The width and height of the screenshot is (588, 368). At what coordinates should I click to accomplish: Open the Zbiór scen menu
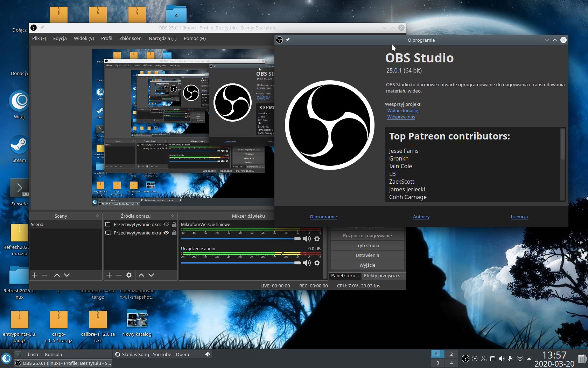131,38
